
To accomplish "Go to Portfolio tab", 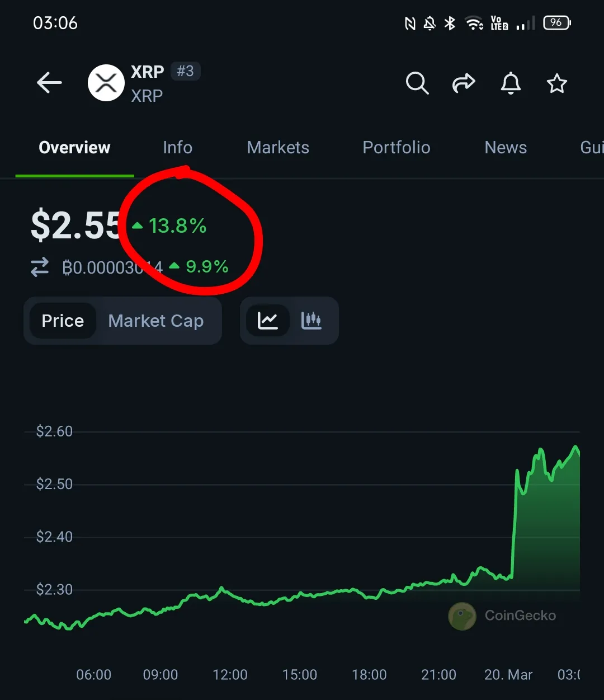I will coord(397,147).
